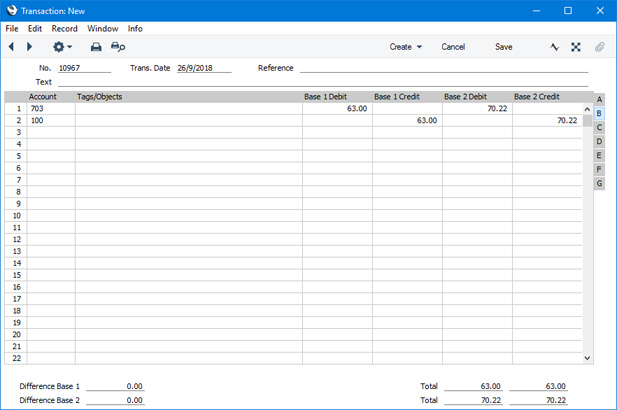Screen dimensions: 617x410
Task: Select account cell 100 in row 2
Action: [51, 120]
